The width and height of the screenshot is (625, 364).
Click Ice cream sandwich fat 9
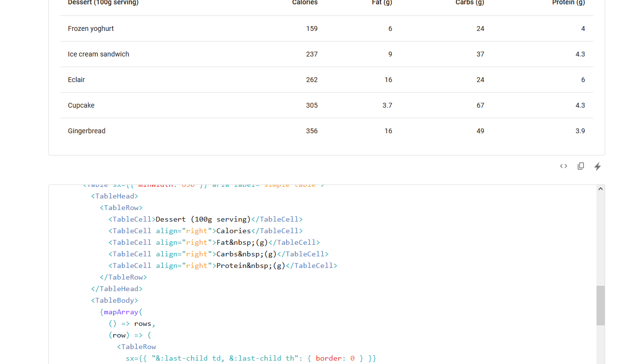[390, 54]
